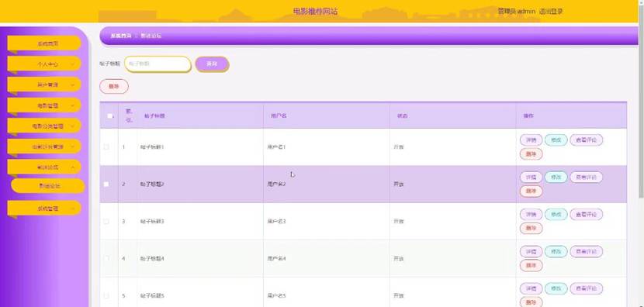This screenshot has height=307, width=644.
Task: Click the cell text 用户名1
Action: 276,147
